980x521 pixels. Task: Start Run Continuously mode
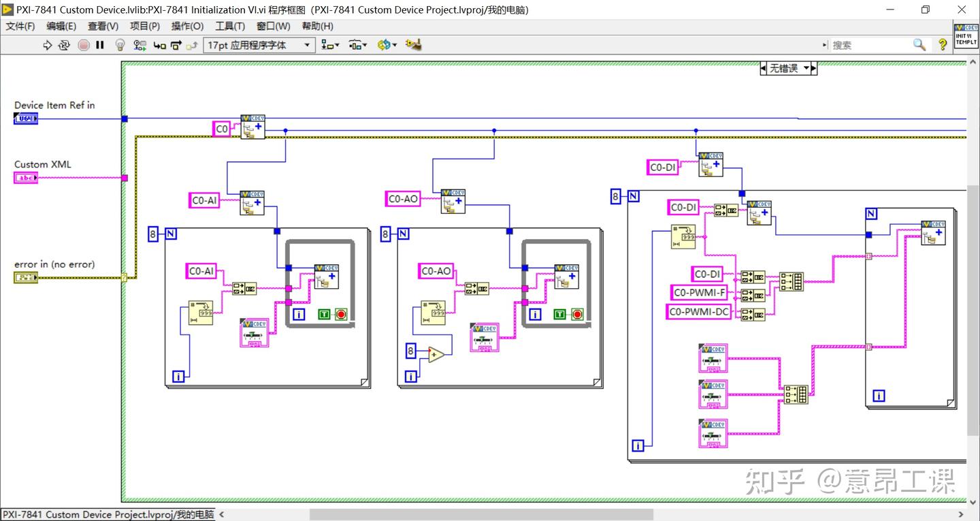click(65, 45)
